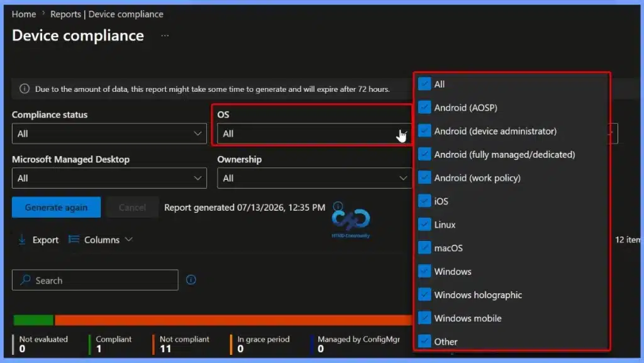Click the Export download icon
Viewport: 644px width, 363px height.
click(22, 240)
